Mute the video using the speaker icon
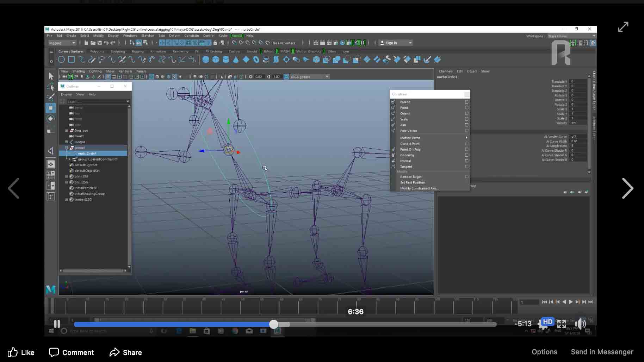This screenshot has height=362, width=644. click(580, 324)
